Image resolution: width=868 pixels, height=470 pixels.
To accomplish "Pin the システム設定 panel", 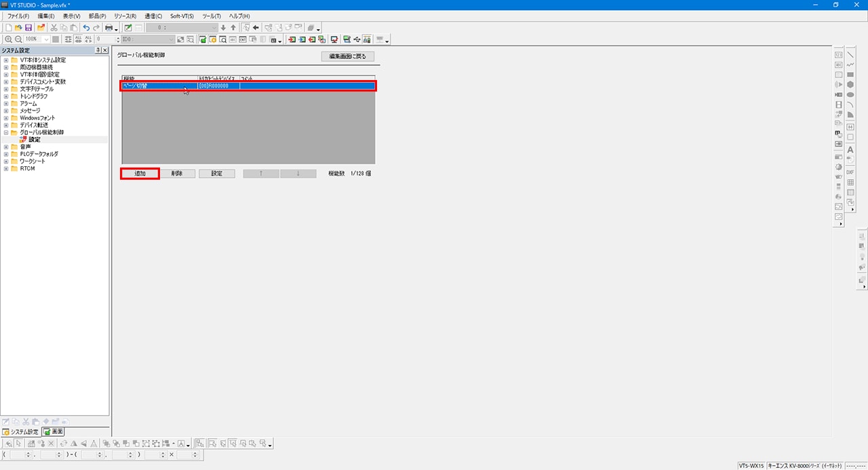I will tap(98, 51).
